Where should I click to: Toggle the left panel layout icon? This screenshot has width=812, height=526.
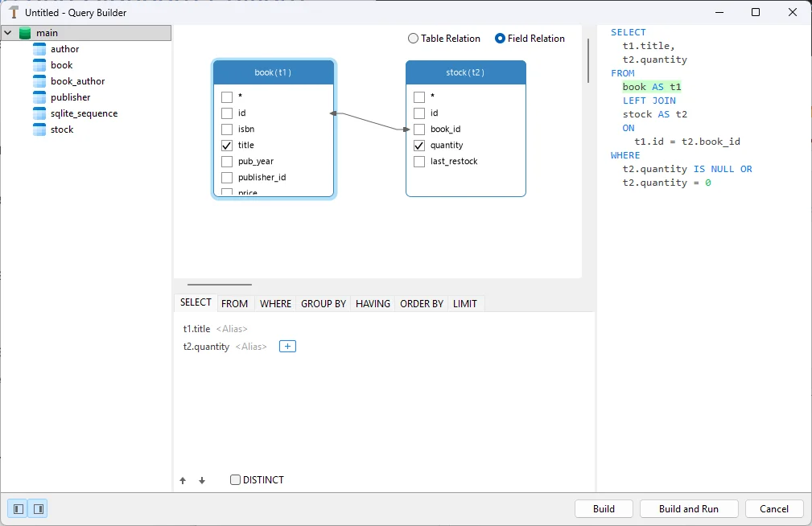pos(19,509)
